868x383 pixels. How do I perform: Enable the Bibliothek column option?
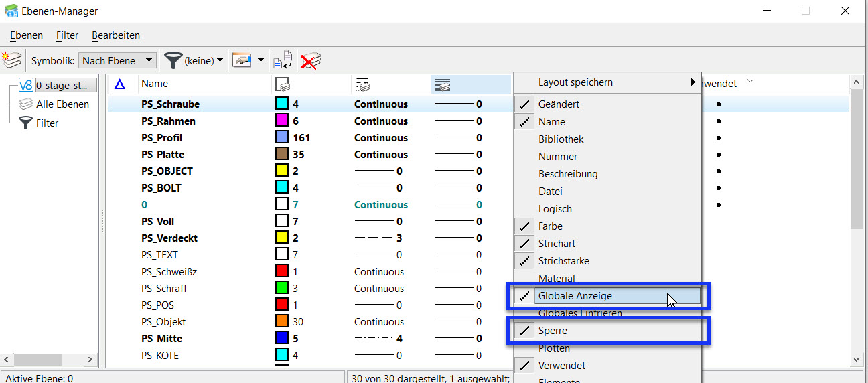608,139
